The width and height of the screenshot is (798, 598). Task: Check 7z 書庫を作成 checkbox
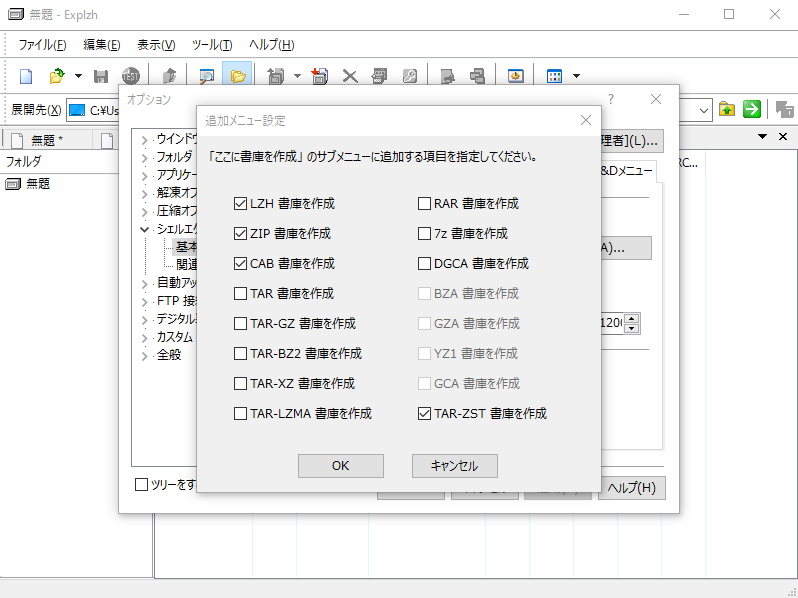(424, 234)
